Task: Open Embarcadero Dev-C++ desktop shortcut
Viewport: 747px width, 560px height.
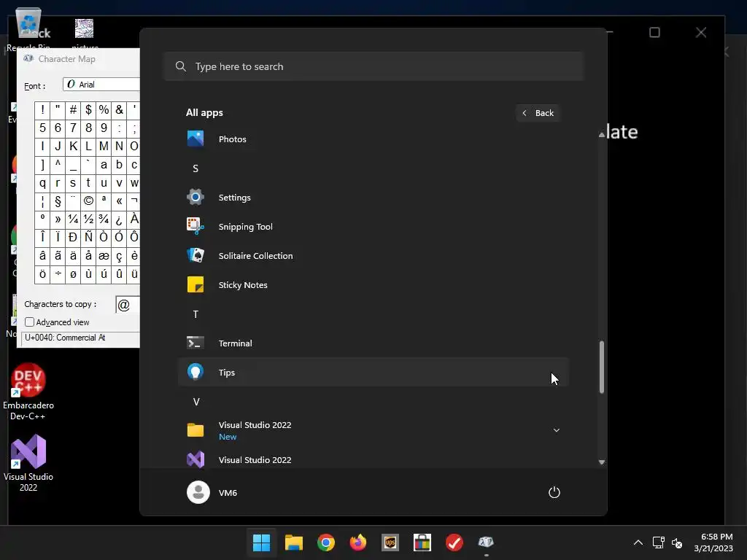Action: tap(28, 392)
